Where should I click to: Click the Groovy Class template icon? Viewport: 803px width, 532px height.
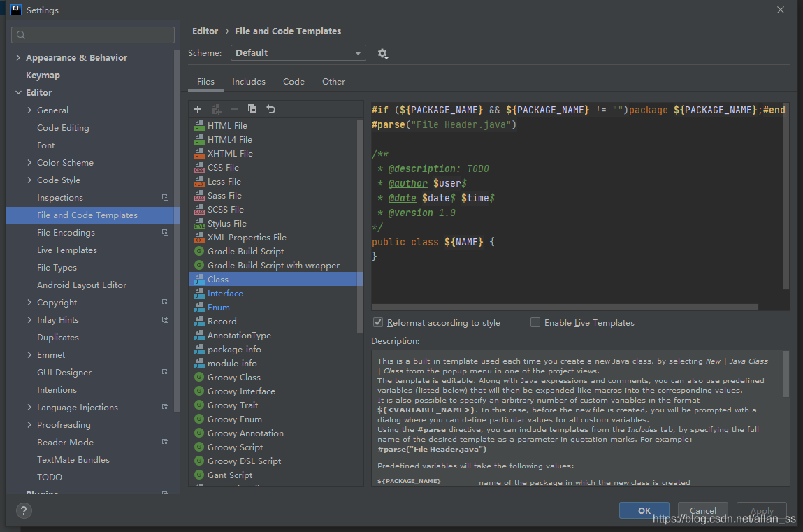(199, 377)
